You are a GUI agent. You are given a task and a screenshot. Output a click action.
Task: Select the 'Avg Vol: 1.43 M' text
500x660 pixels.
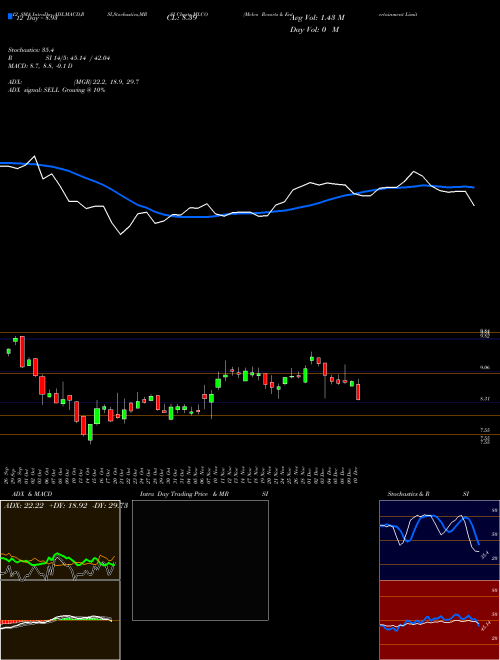pyautogui.click(x=317, y=18)
